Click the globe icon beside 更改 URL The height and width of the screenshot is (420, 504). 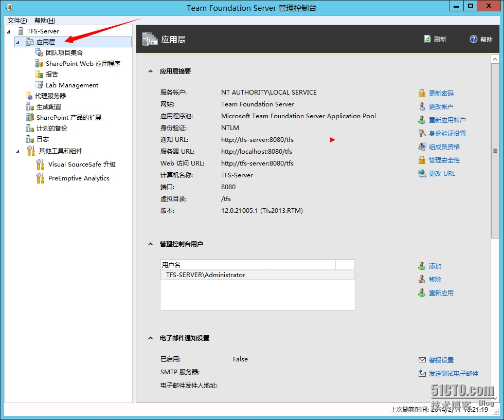422,174
